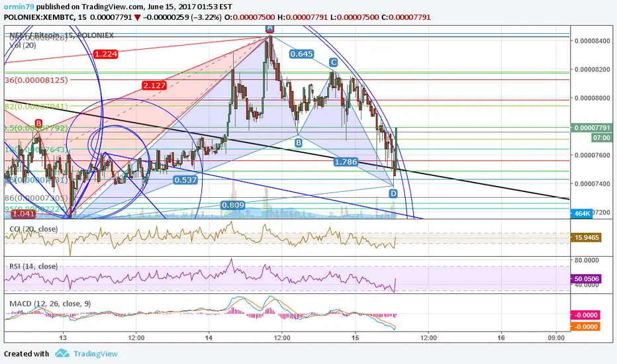
Task: Click the red 1.041 ratio label
Action: 23,214
